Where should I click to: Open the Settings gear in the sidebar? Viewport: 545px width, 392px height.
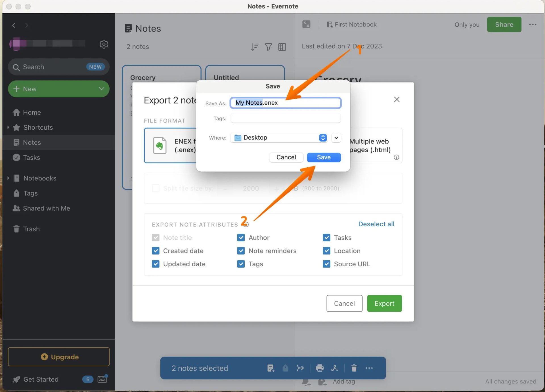point(104,44)
